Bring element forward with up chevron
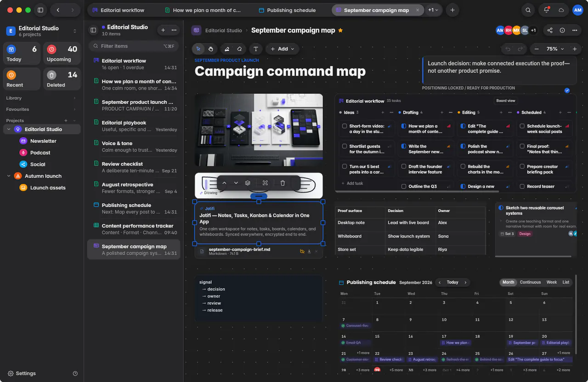The image size is (588, 382). click(x=224, y=183)
